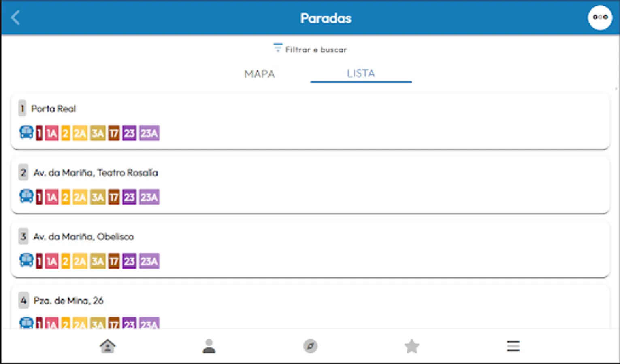Click the bus icon for Porta Real
620x364 pixels.
click(x=27, y=133)
